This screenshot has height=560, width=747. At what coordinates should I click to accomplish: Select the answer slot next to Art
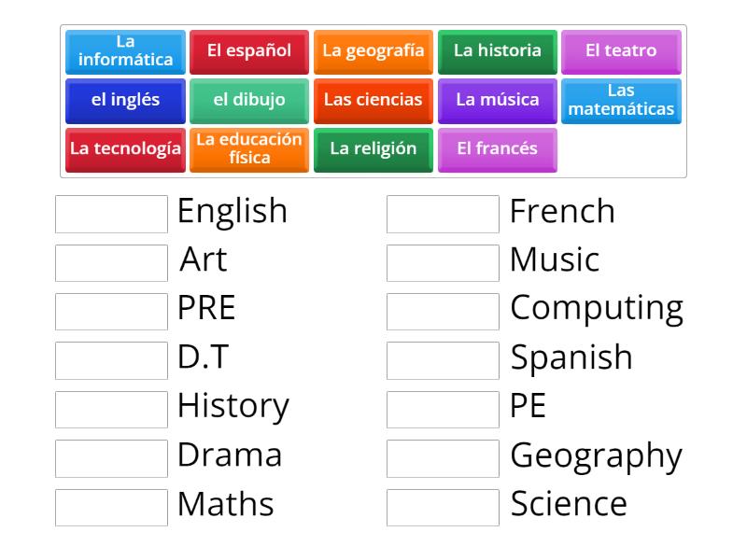click(111, 262)
